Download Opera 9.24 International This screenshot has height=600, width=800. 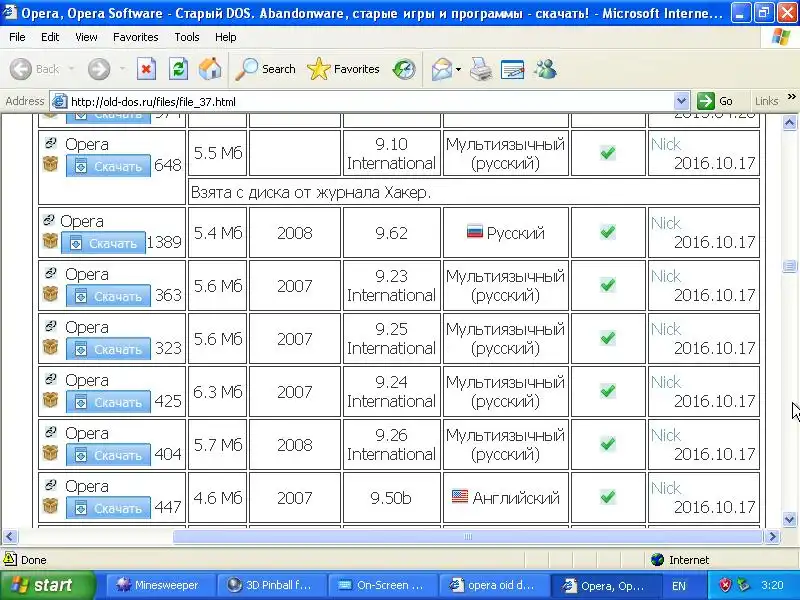click(x=108, y=402)
